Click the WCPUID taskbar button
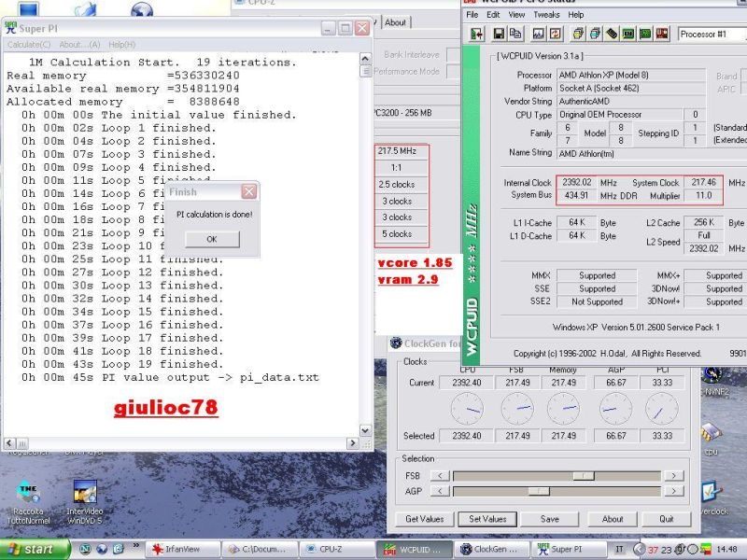Image resolution: width=747 pixels, height=560 pixels. (414, 549)
